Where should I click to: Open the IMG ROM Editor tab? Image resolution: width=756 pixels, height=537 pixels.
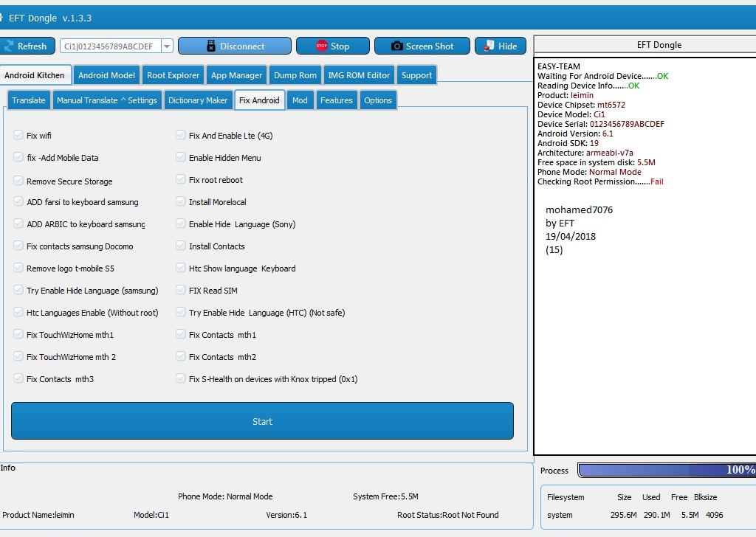click(x=359, y=75)
